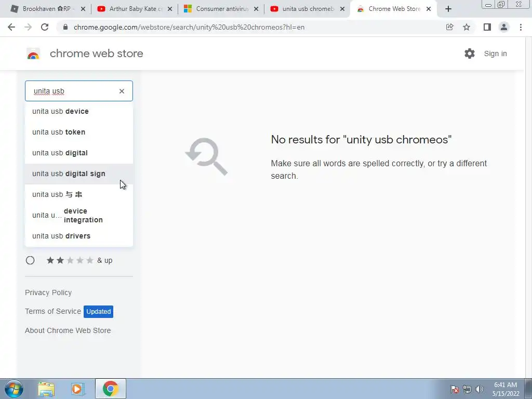This screenshot has width=532, height=399.
Task: Switch to unita usb chromebook YouTube tab
Action: tap(308, 9)
